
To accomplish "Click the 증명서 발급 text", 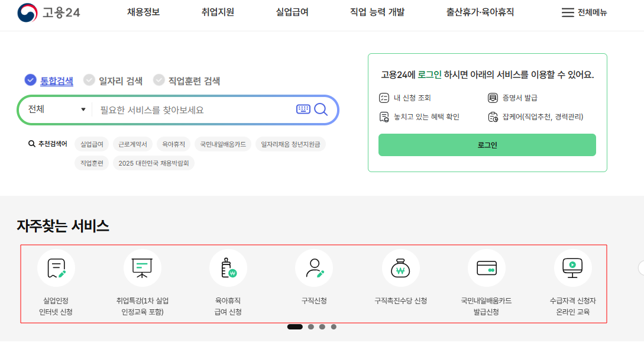I will pos(520,98).
